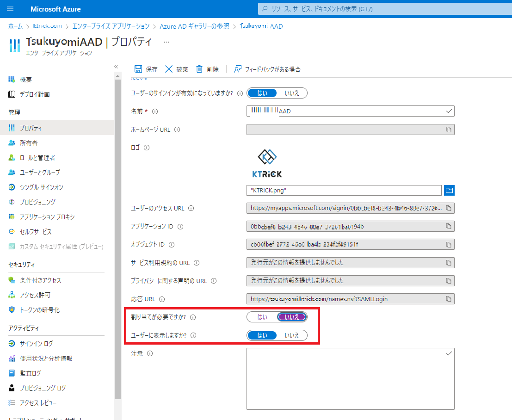512x420 pixels.
Task: Open the Azure portal hamburger menu
Action: tap(10, 9)
